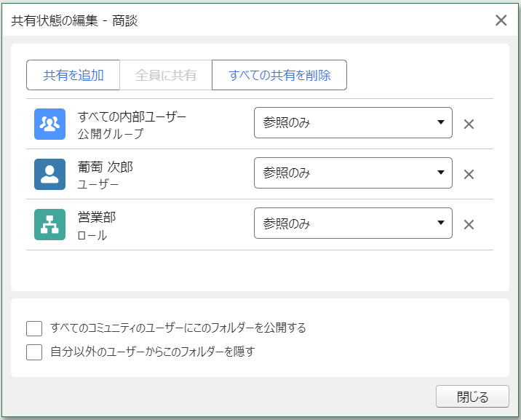Open access dropdown for すべての内部ユーザー
This screenshot has width=521, height=420.
[x=353, y=122]
